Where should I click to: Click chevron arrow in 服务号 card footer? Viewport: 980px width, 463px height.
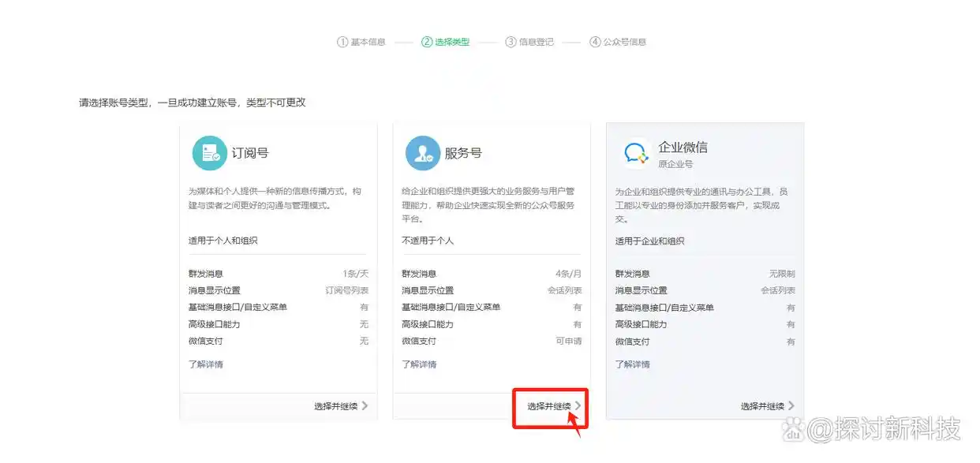pos(578,406)
